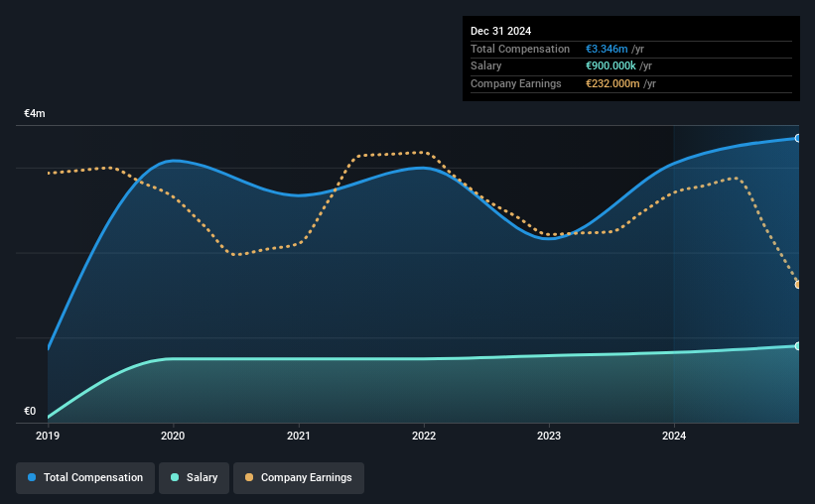Select the 2024 x-axis label

click(x=674, y=436)
